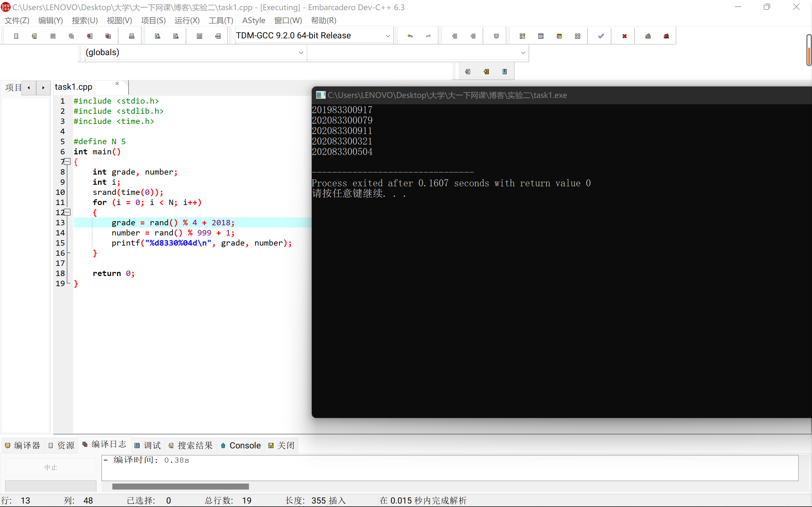
Task: Click the Compile four-colored-squares icon
Action: point(522,36)
